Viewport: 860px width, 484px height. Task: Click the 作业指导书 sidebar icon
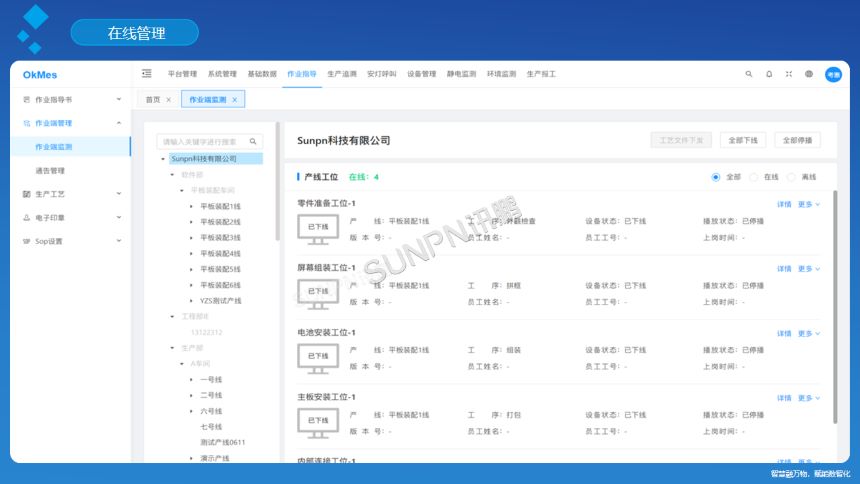tap(26, 100)
